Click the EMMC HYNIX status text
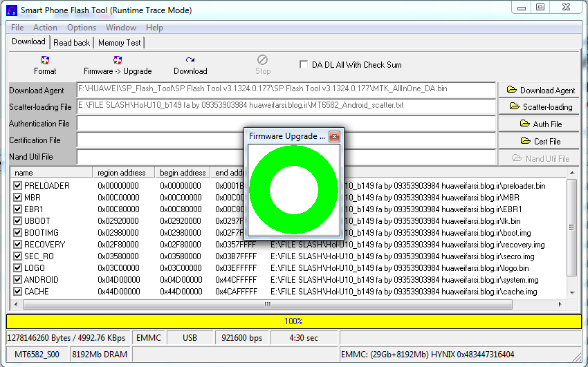 (428, 355)
